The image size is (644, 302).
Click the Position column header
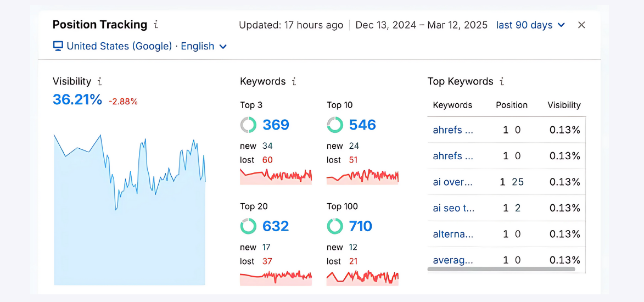point(511,105)
